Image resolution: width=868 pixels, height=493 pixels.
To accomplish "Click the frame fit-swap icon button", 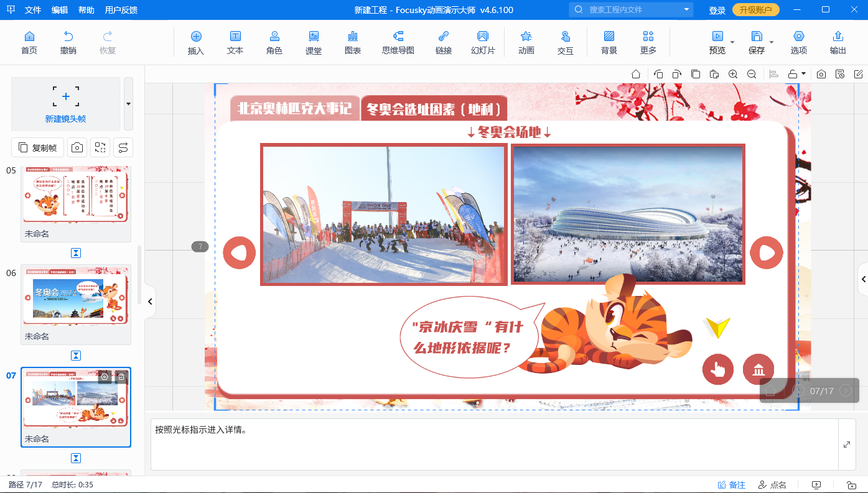I will [x=100, y=147].
